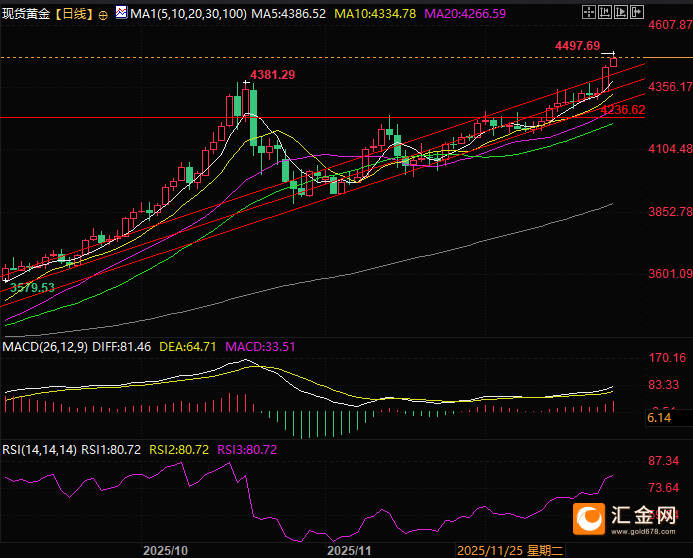This screenshot has width=693, height=558.
Task: Click the DIFF:81.46 readout
Action: coord(122,347)
